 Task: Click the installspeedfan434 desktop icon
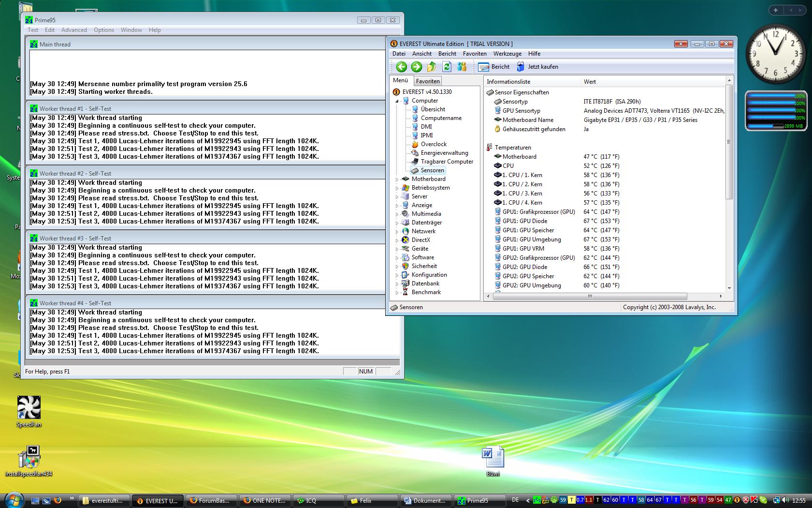pyautogui.click(x=29, y=461)
